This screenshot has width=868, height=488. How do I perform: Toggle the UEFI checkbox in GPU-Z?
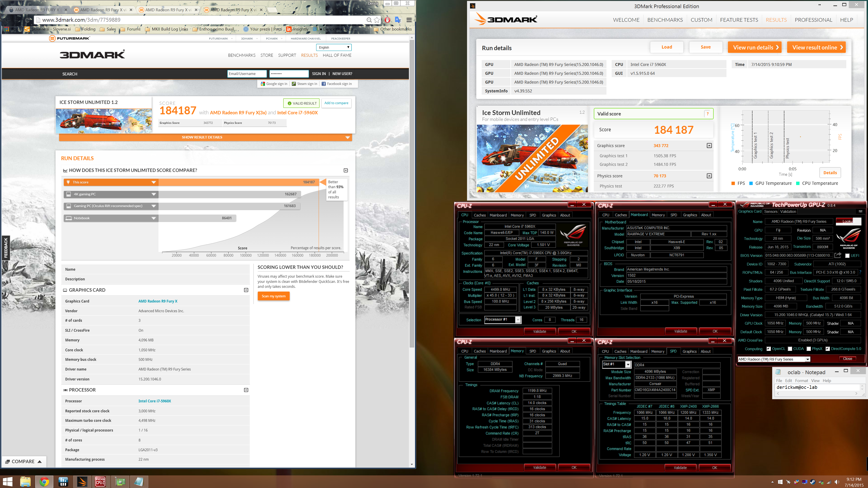point(847,256)
